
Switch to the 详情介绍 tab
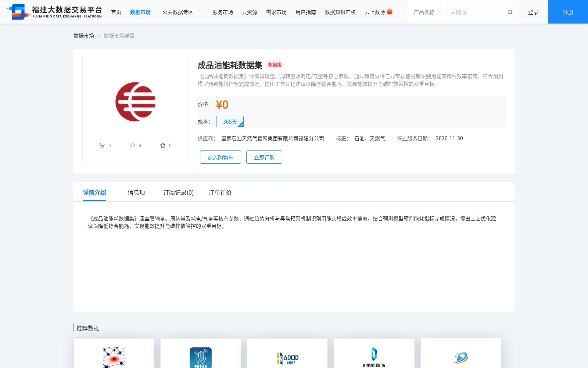pyautogui.click(x=94, y=192)
